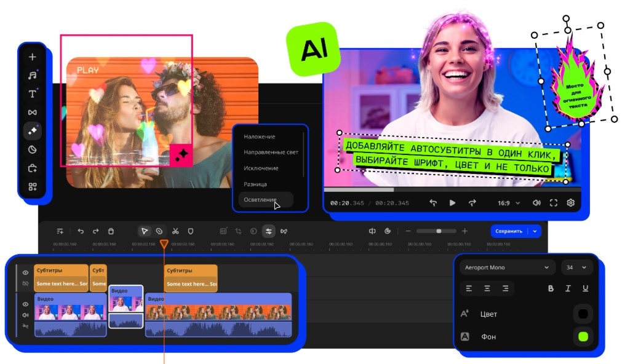Open the Aeroport Mono font dropdown
The height and width of the screenshot is (364, 625).
coord(507,267)
